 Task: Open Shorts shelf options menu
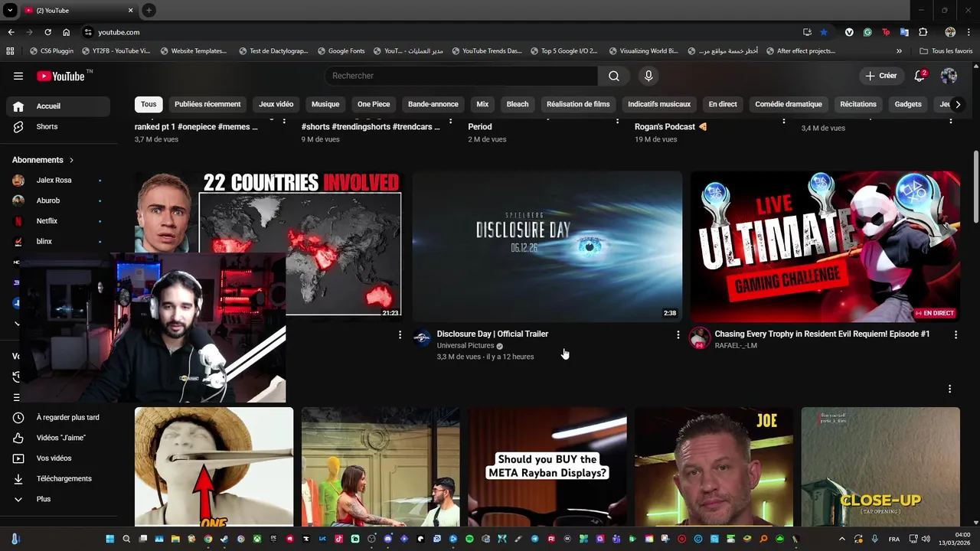pyautogui.click(x=949, y=389)
